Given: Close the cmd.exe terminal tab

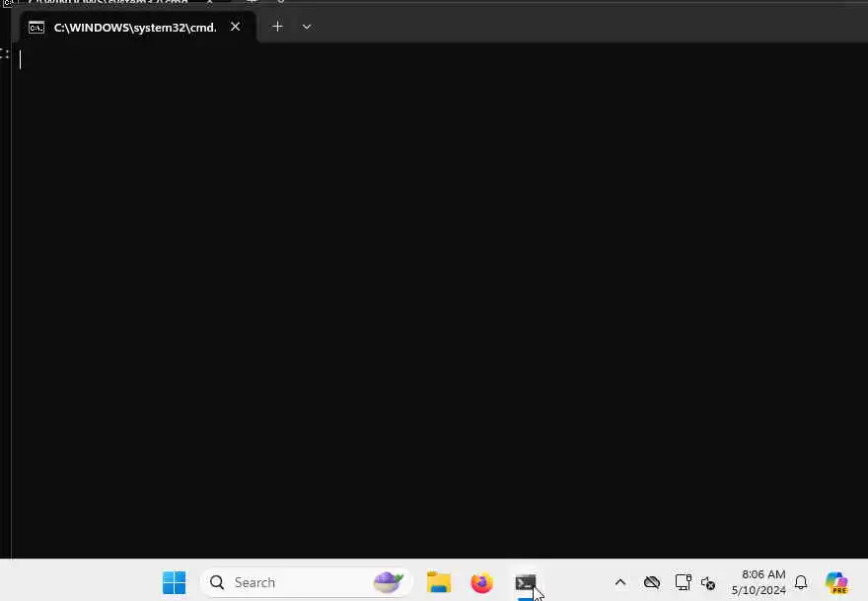Looking at the screenshot, I should coord(236,27).
